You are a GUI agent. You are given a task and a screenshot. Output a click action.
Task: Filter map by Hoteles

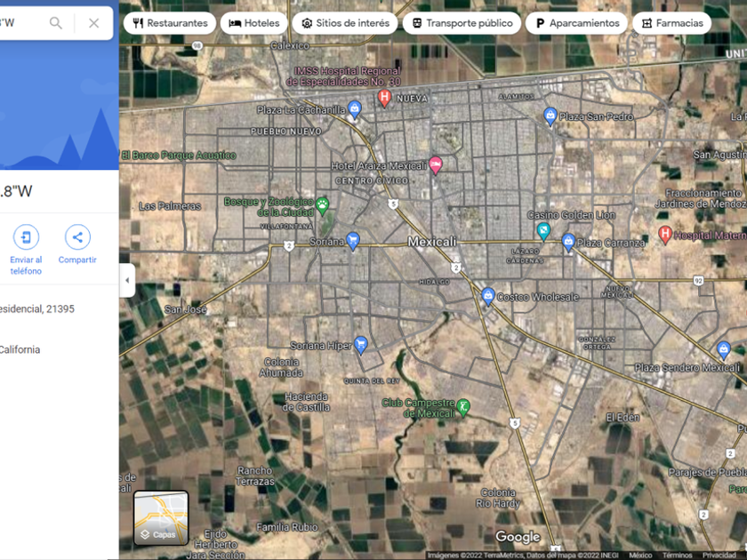click(x=254, y=23)
